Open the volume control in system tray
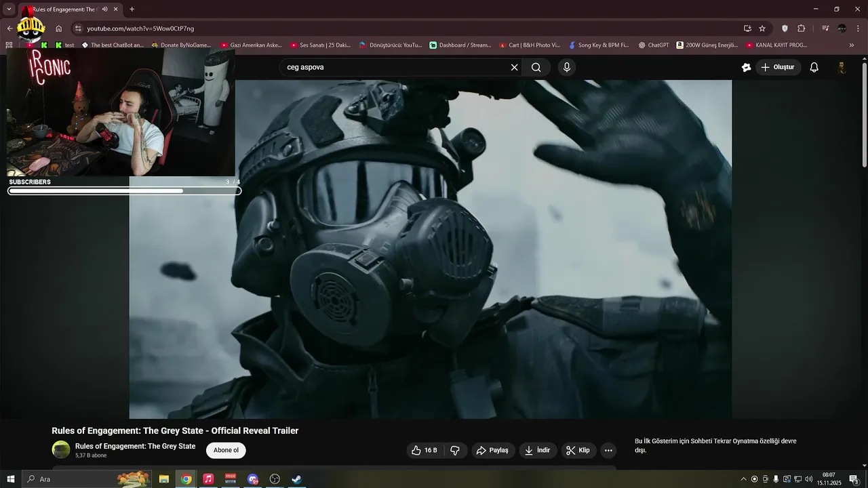 [x=808, y=479]
